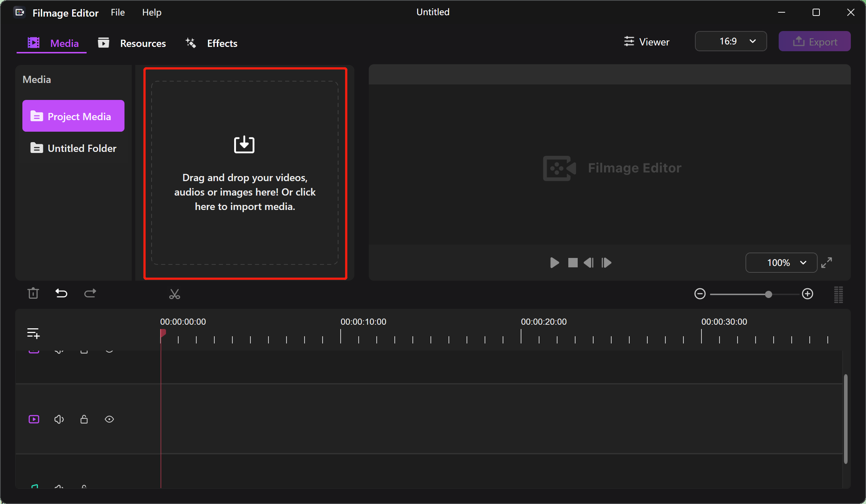The width and height of the screenshot is (866, 504).
Task: Hide the video track with eye icon
Action: point(109,419)
